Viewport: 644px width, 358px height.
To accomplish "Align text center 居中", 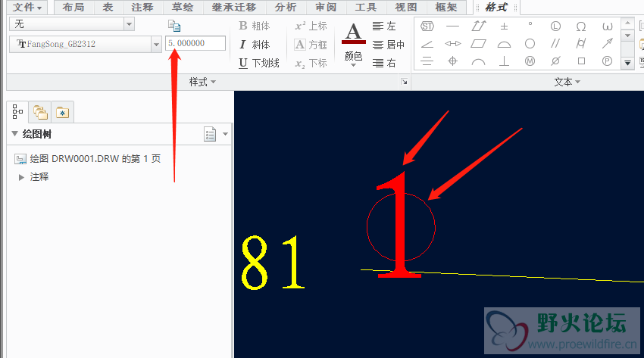I will 389,45.
